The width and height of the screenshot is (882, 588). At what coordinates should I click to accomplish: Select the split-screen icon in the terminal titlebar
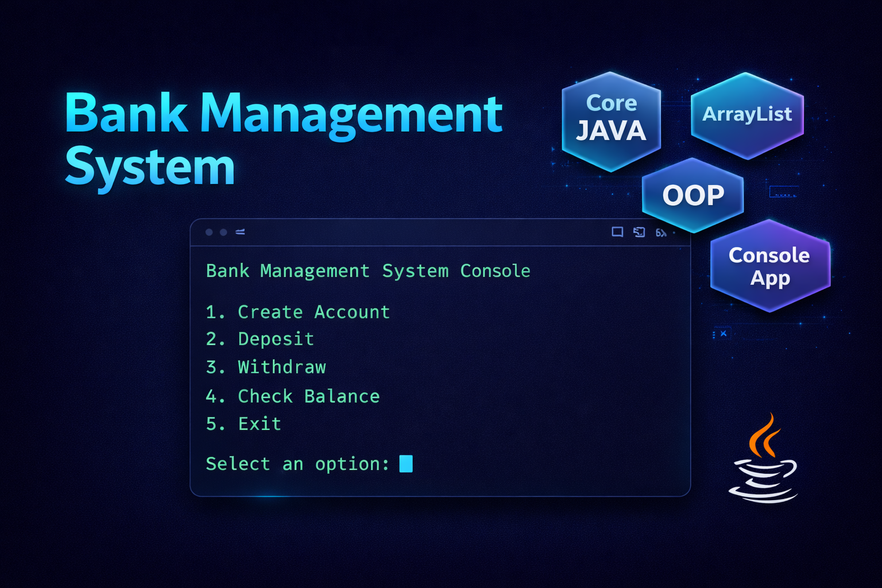coord(639,232)
